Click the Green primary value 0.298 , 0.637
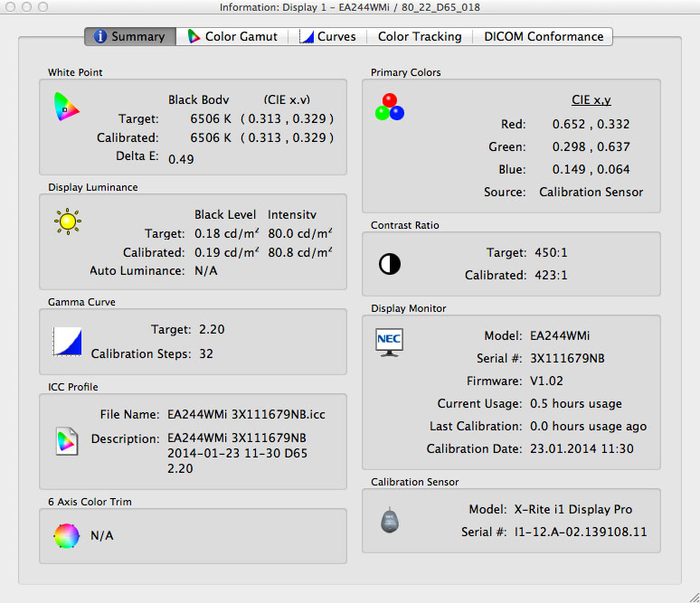Viewport: 700px width, 603px height. (x=591, y=146)
